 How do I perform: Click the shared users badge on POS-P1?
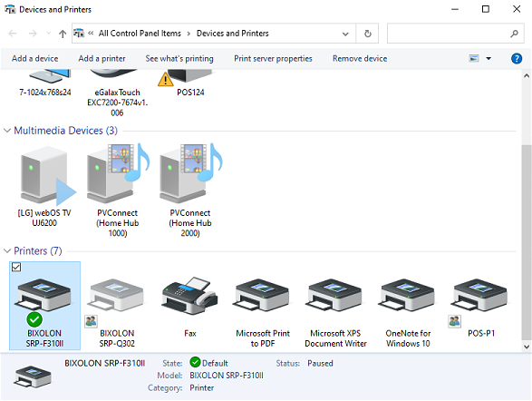[454, 321]
